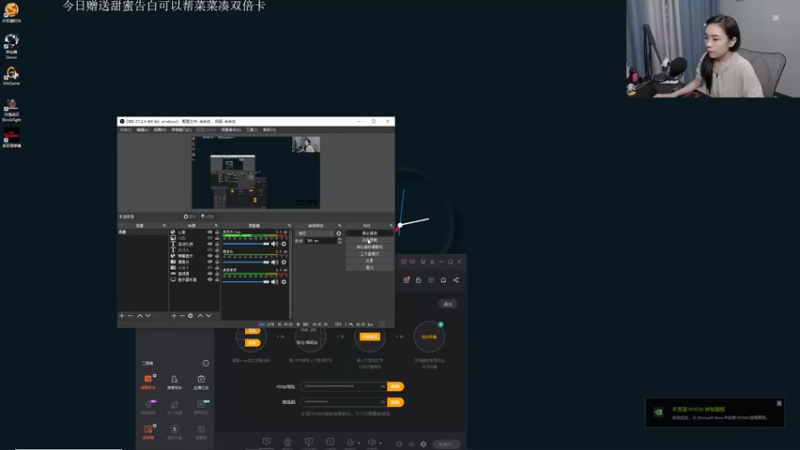Open task icon with red dot in companion
The image size is (800, 450).
click(407, 280)
